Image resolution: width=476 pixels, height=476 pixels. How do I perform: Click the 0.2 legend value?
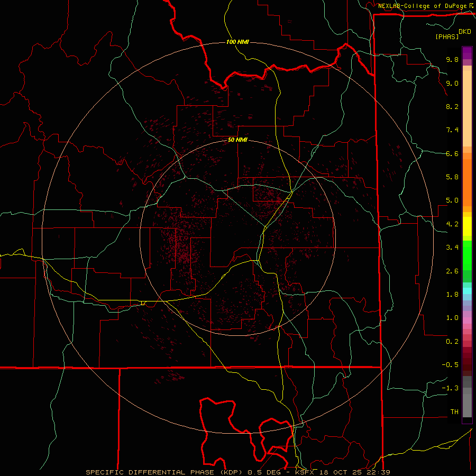(452, 342)
